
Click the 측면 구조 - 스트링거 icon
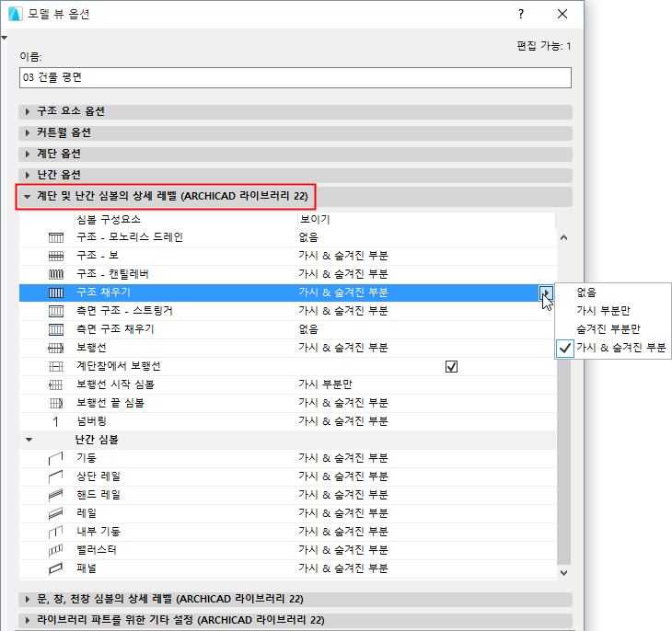56,311
